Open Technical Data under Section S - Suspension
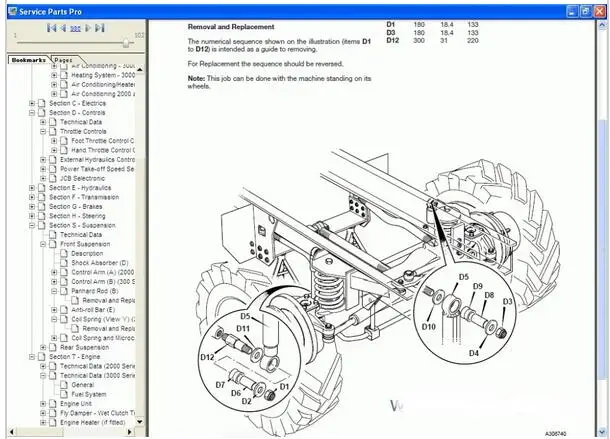Image resolution: width=610 pixels, height=439 pixels. pos(81,235)
